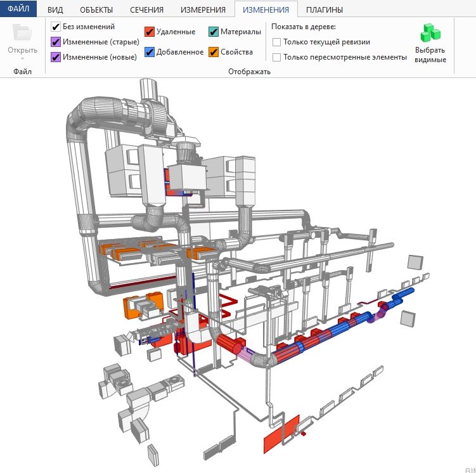Select the 'ИЗМЕНЕНИЯ' ribbon tab
The height and width of the screenshot is (473, 476).
click(266, 10)
